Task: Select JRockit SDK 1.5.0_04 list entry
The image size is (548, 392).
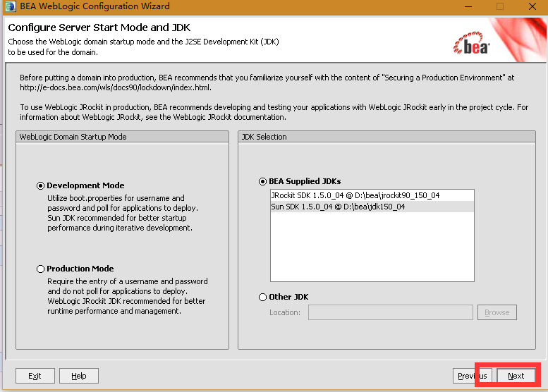Action: click(x=372, y=195)
